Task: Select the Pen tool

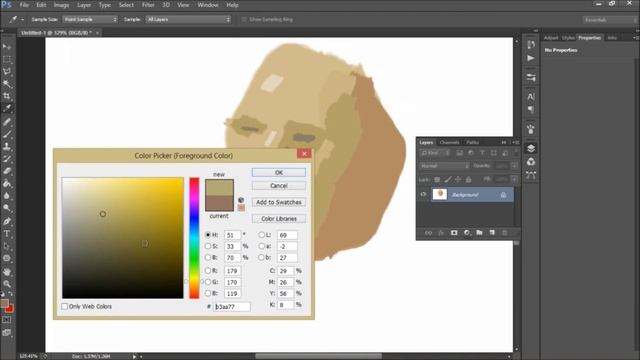Action: tap(7, 221)
